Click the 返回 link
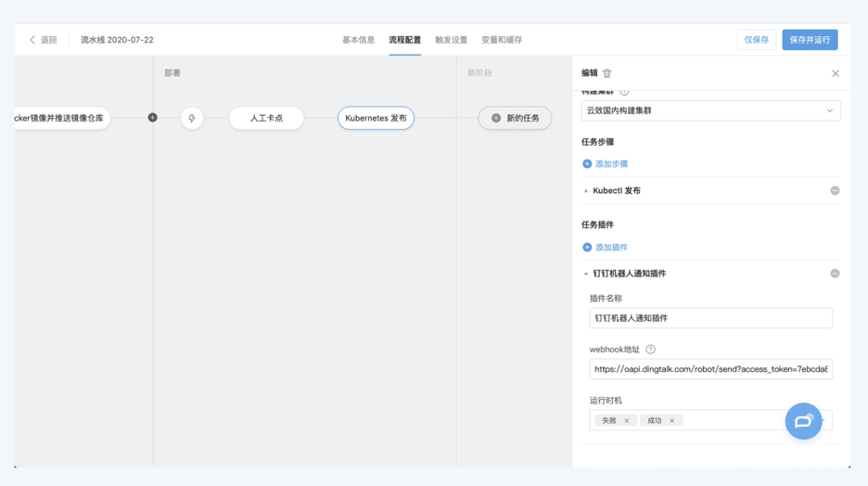 [x=49, y=40]
